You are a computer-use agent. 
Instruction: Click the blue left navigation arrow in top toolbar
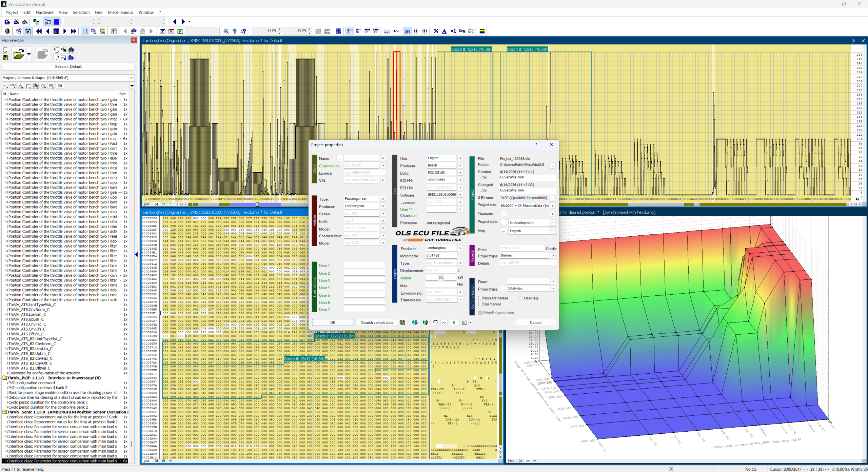(175, 22)
